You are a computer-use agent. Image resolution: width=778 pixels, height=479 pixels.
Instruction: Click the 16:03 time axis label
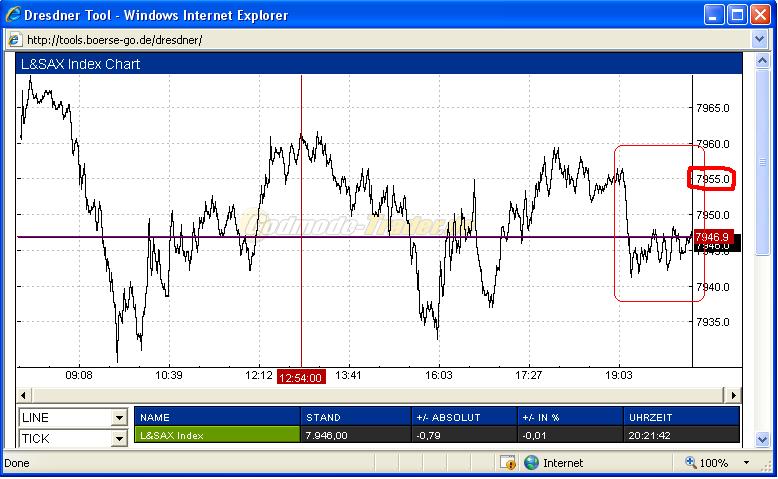pos(439,375)
